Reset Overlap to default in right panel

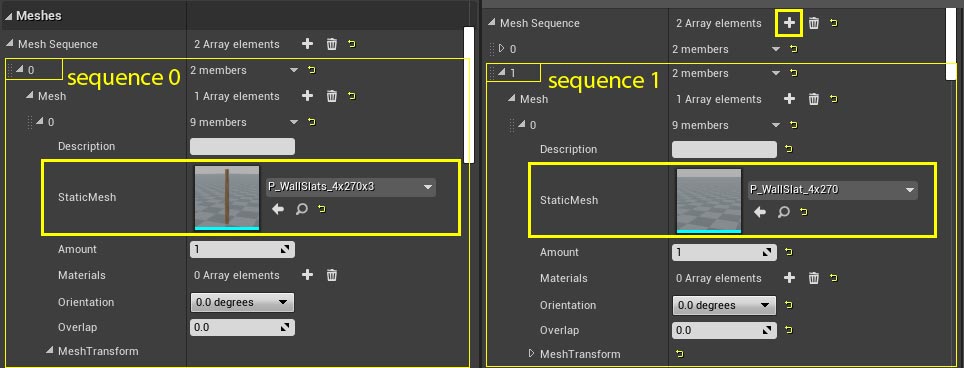(789, 331)
